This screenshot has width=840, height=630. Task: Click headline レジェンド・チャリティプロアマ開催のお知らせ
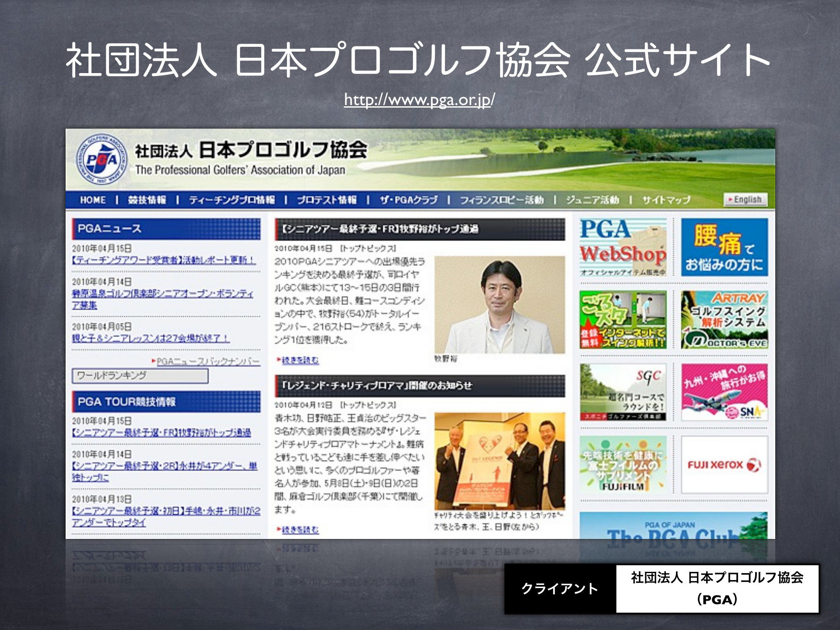point(420,386)
